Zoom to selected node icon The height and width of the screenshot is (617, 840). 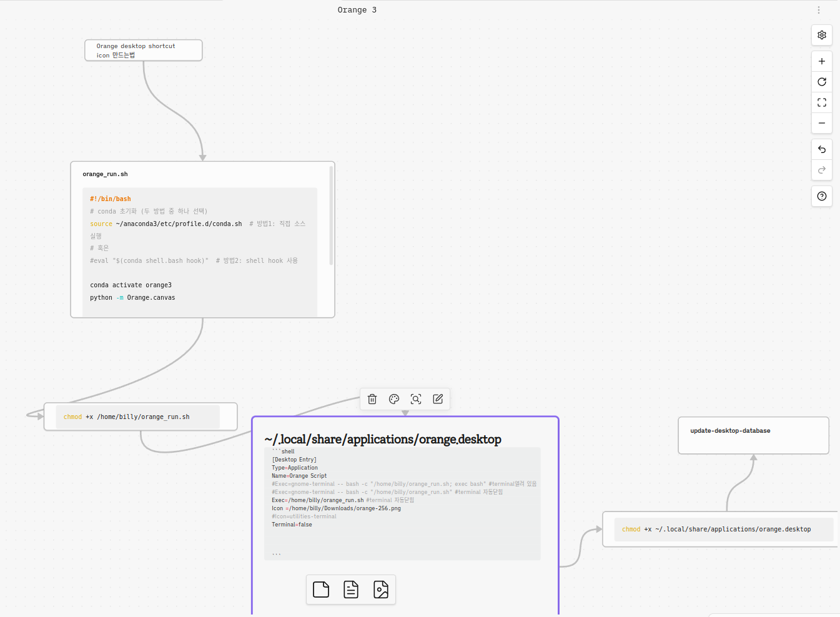pos(416,399)
